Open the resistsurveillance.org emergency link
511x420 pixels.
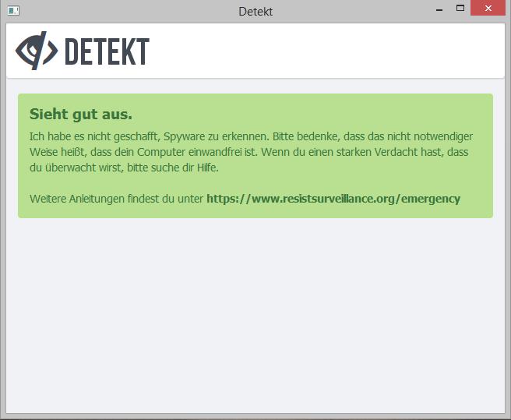point(333,199)
